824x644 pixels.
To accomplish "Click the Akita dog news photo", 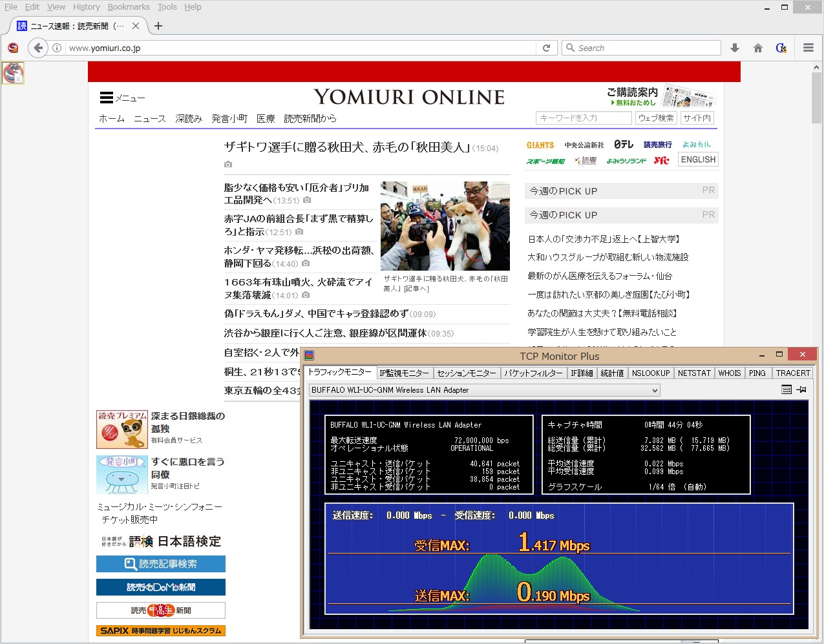I will click(x=445, y=225).
